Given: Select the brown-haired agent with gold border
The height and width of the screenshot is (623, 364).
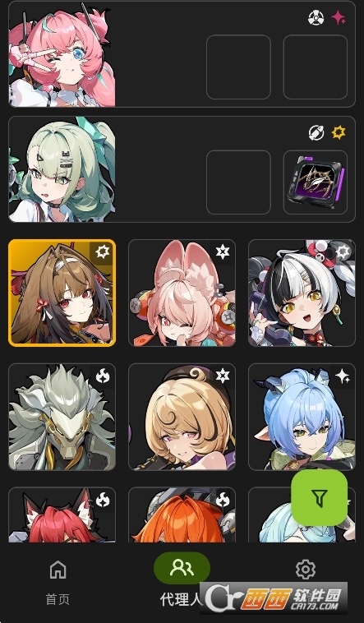Looking at the screenshot, I should (62, 293).
